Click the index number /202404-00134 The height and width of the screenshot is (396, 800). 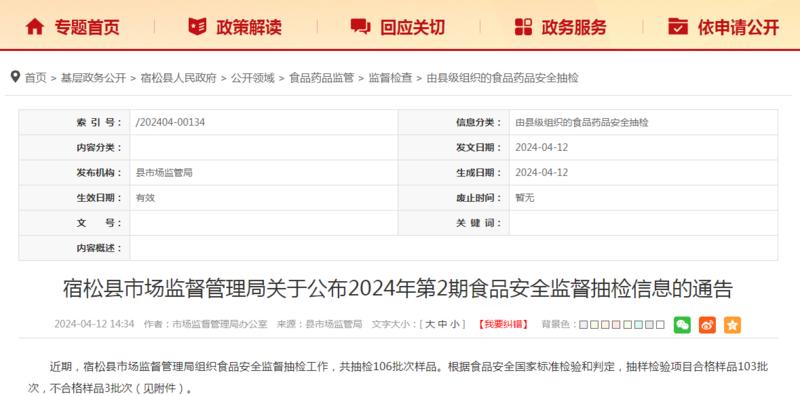[x=170, y=122]
